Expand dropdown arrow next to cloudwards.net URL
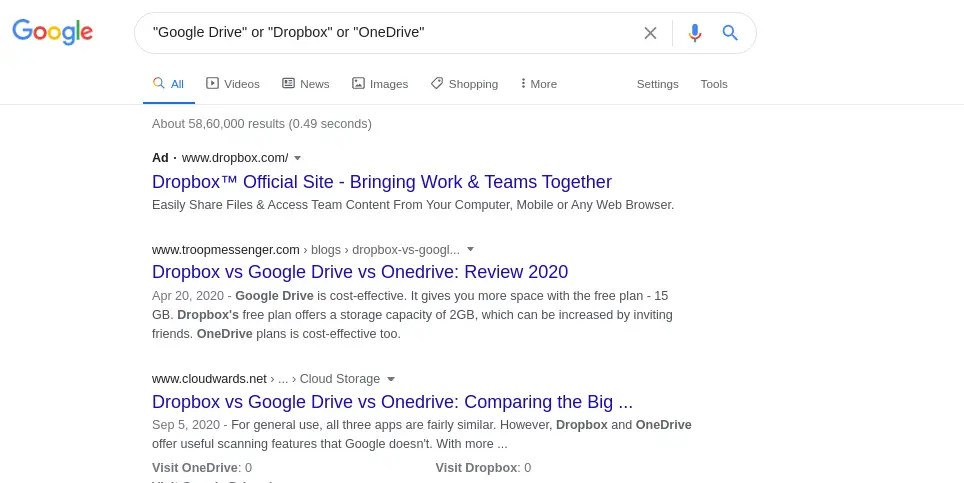The width and height of the screenshot is (964, 483). pyautogui.click(x=391, y=379)
